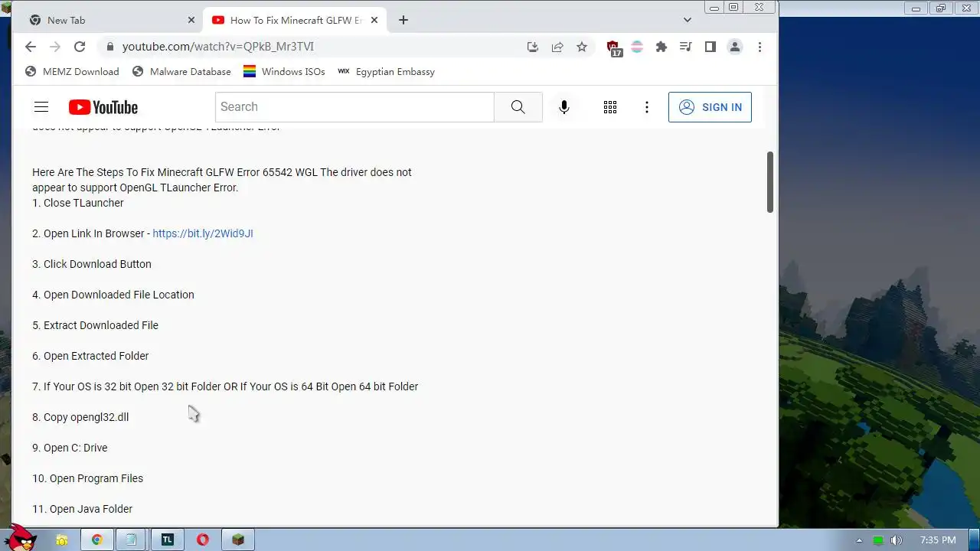Click the YouTube search magnifier button
This screenshot has height=551, width=980.
tap(518, 107)
